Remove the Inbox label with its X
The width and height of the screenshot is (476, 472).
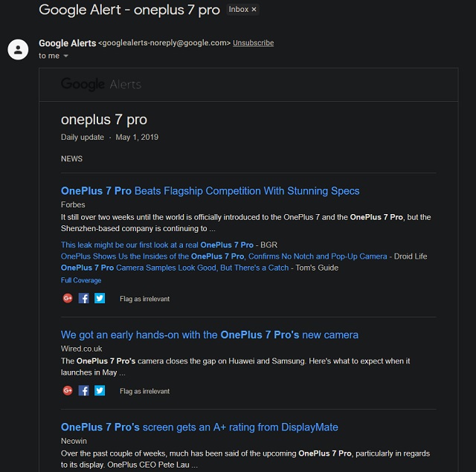254,10
